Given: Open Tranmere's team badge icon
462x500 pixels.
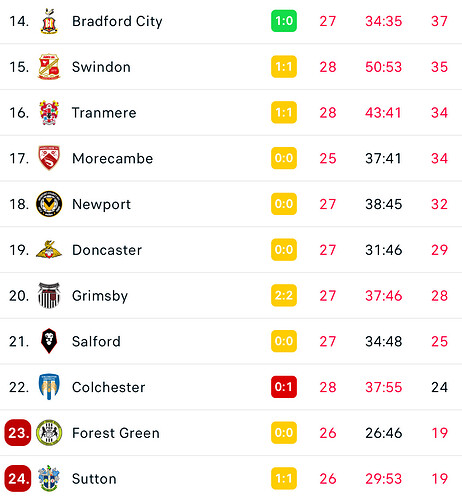Looking at the screenshot, I should click(x=49, y=113).
